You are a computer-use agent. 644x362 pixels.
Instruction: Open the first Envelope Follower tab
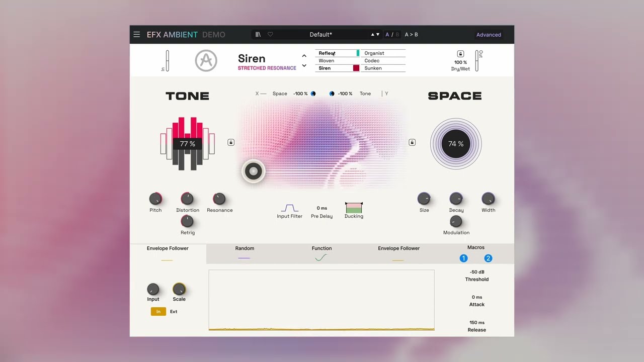(x=168, y=254)
